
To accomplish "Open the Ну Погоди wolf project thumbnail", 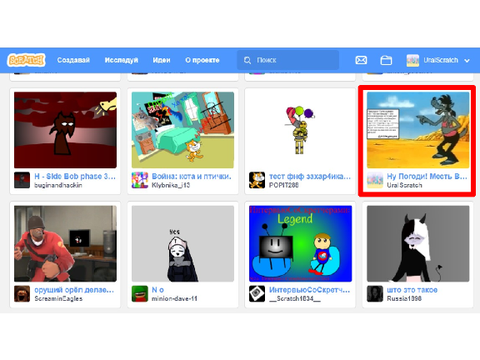I will pyautogui.click(x=418, y=130).
